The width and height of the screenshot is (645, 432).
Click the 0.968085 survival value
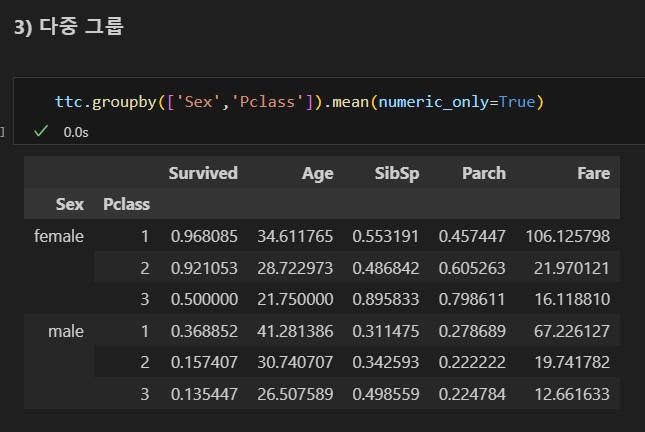pyautogui.click(x=204, y=236)
